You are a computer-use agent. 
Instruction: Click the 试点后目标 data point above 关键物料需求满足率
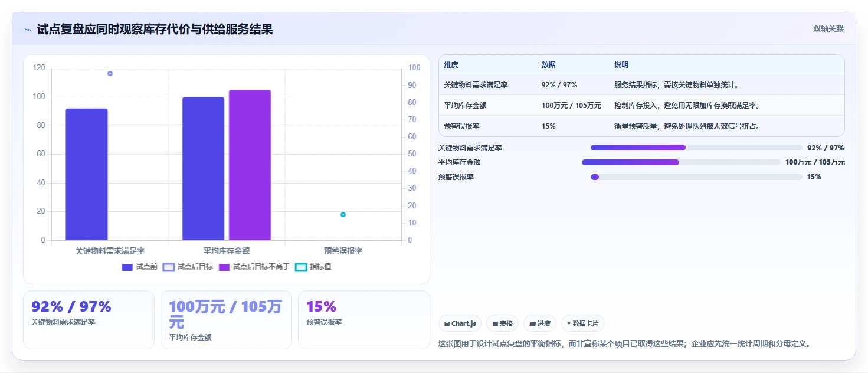point(110,73)
